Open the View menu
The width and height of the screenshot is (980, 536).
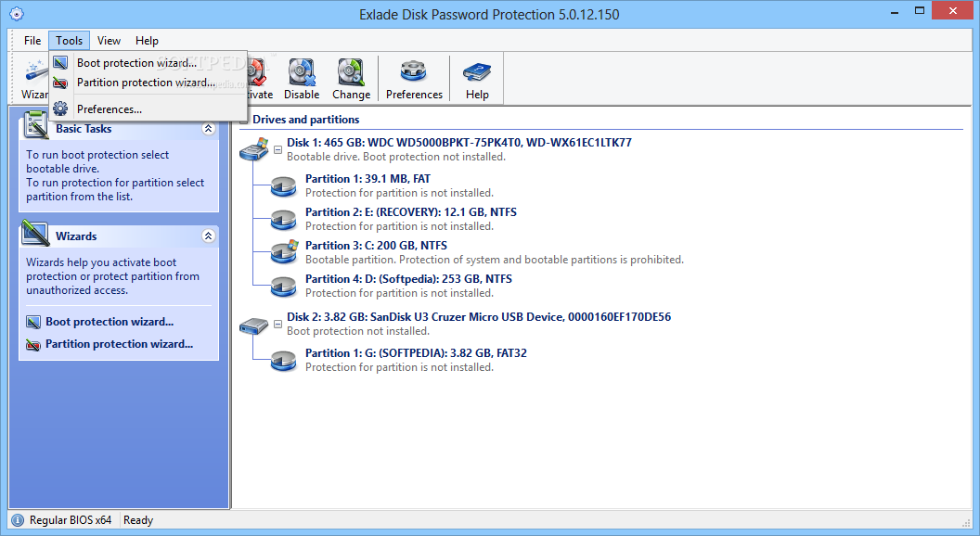[x=109, y=41]
